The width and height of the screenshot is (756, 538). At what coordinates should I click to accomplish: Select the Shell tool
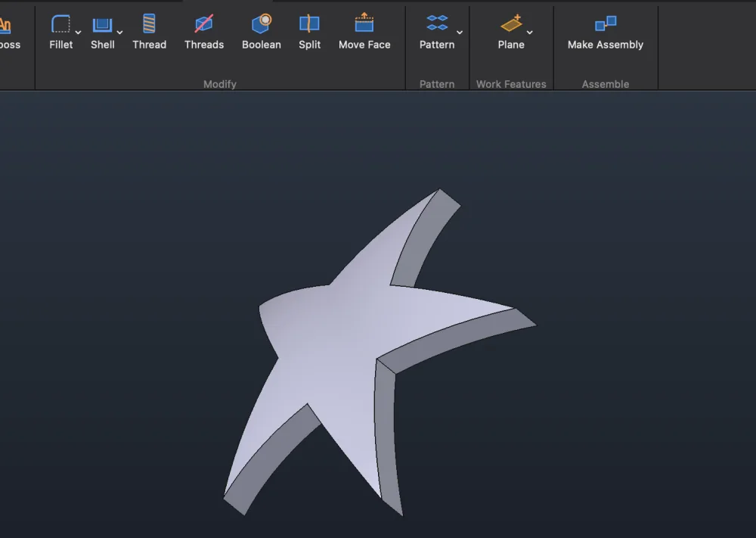click(102, 32)
